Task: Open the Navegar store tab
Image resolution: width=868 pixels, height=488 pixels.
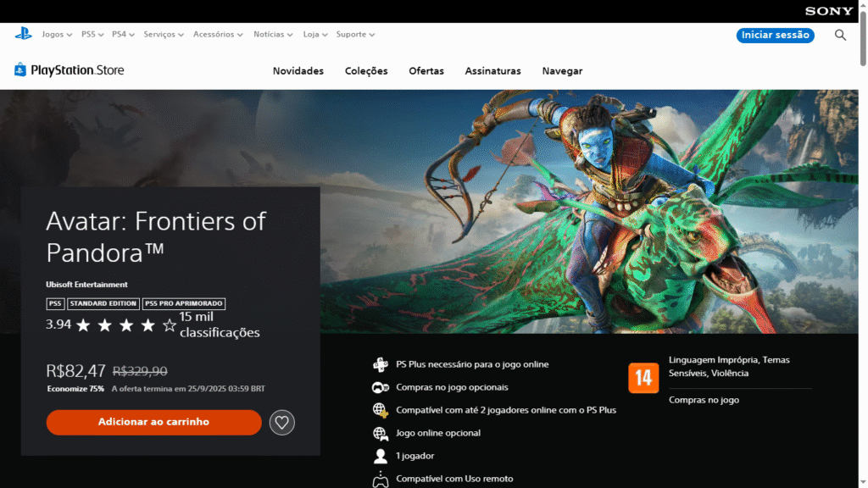Action: [562, 71]
